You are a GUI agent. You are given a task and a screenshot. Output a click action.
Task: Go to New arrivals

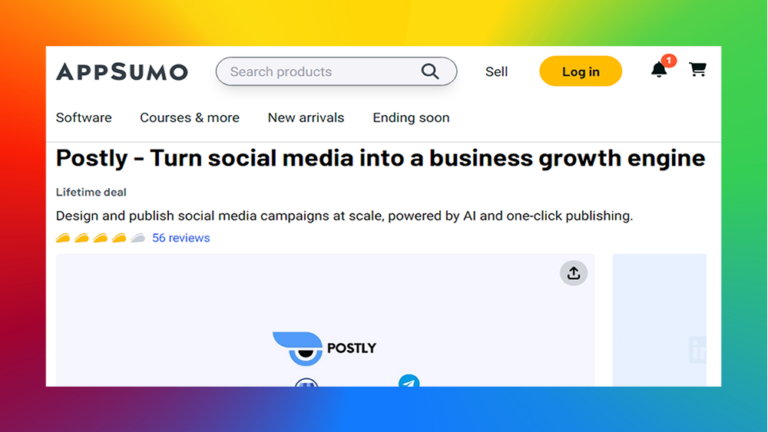306,118
